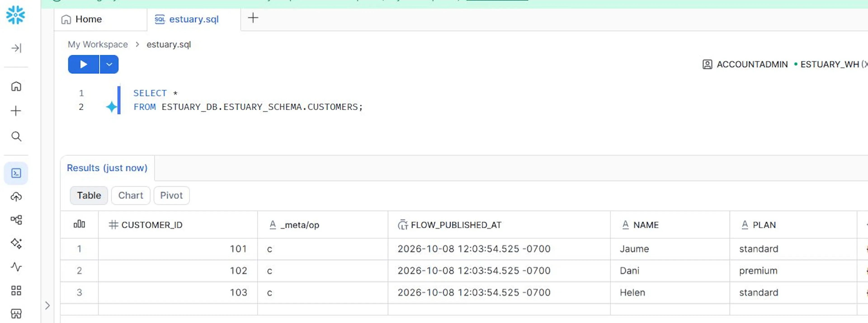Click the Snowflake logo icon
868x323 pixels.
click(x=16, y=15)
